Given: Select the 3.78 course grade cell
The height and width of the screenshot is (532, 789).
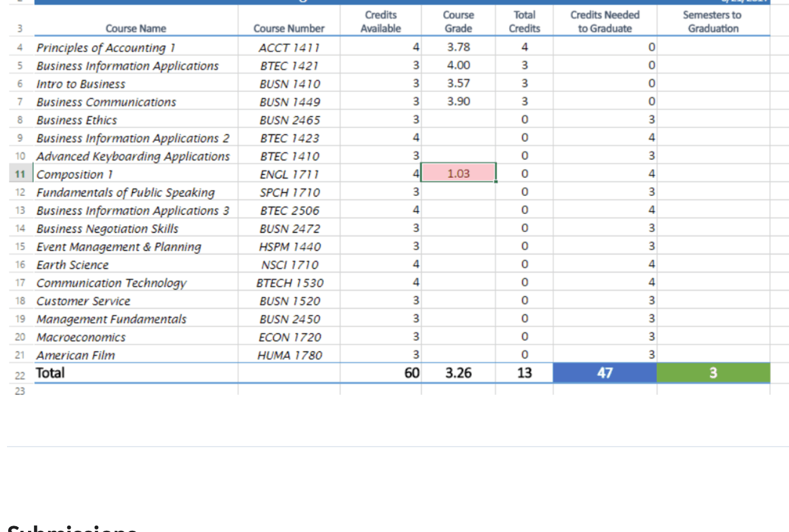Looking at the screenshot, I should pyautogui.click(x=458, y=47).
